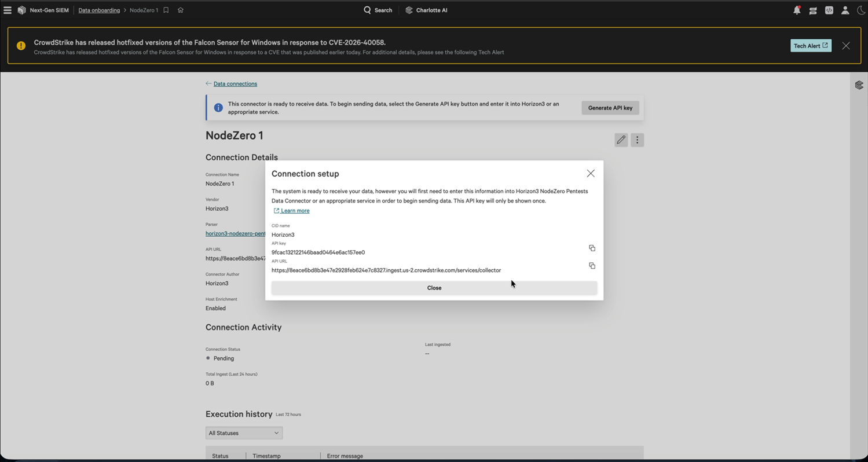This screenshot has width=868, height=462.
Task: Click the blue info icon in notice
Action: tap(218, 108)
